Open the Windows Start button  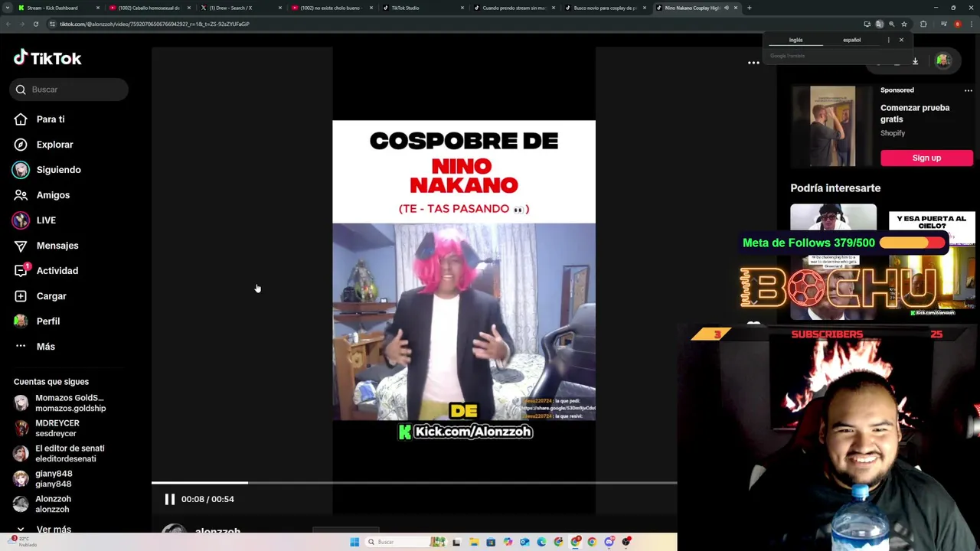pyautogui.click(x=354, y=542)
